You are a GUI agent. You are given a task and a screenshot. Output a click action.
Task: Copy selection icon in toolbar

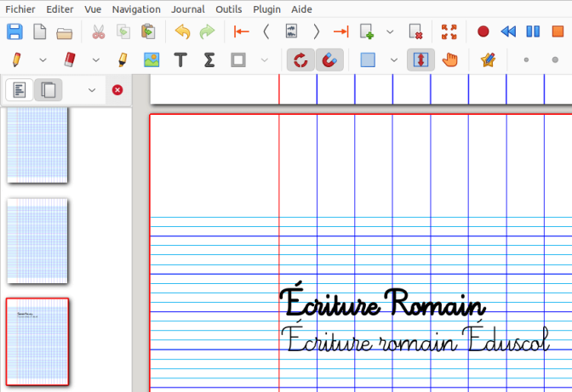click(x=123, y=31)
